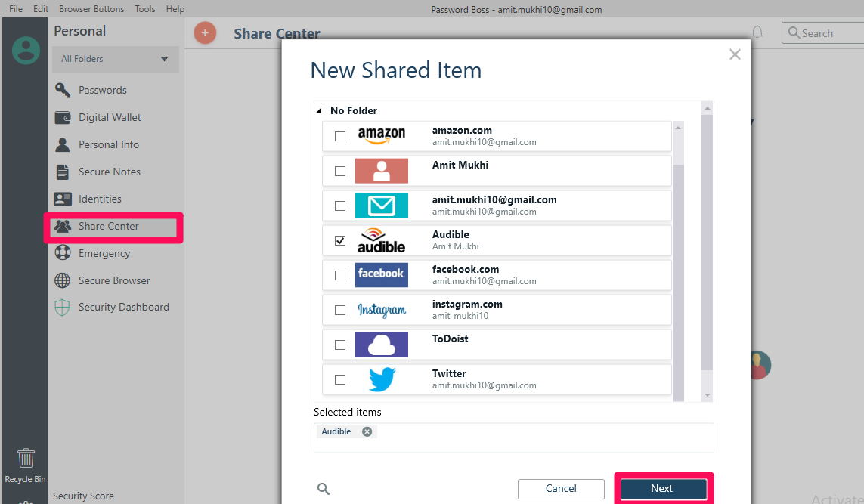Click the Passwords key icon
The height and width of the screenshot is (504, 864).
62,90
